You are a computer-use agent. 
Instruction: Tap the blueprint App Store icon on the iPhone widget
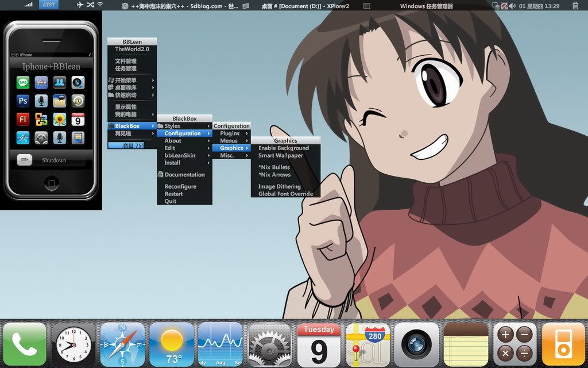[x=41, y=83]
